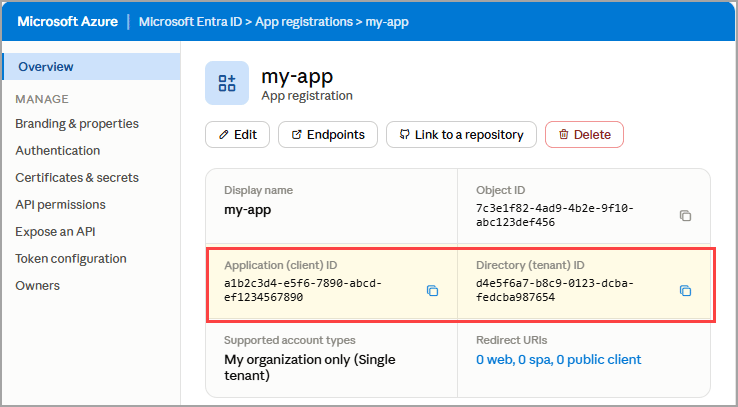738x407 pixels.
Task: Click the Object ID label
Action: [501, 190]
